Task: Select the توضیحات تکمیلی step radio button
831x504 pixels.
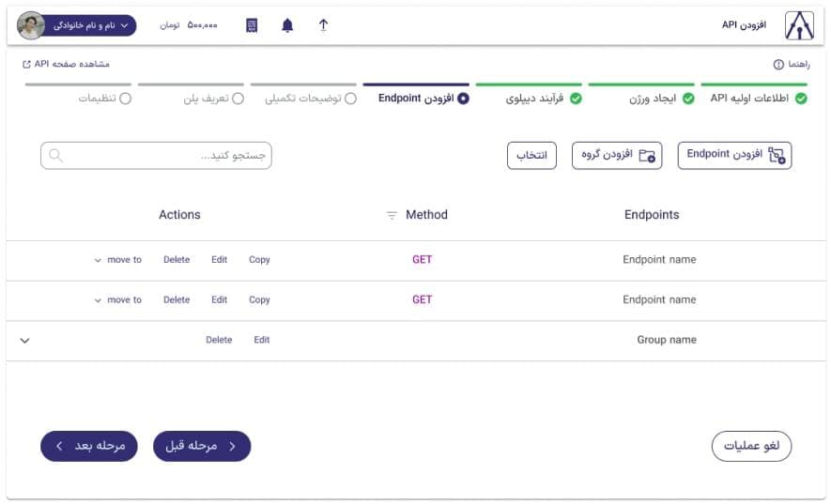Action: pyautogui.click(x=350, y=98)
